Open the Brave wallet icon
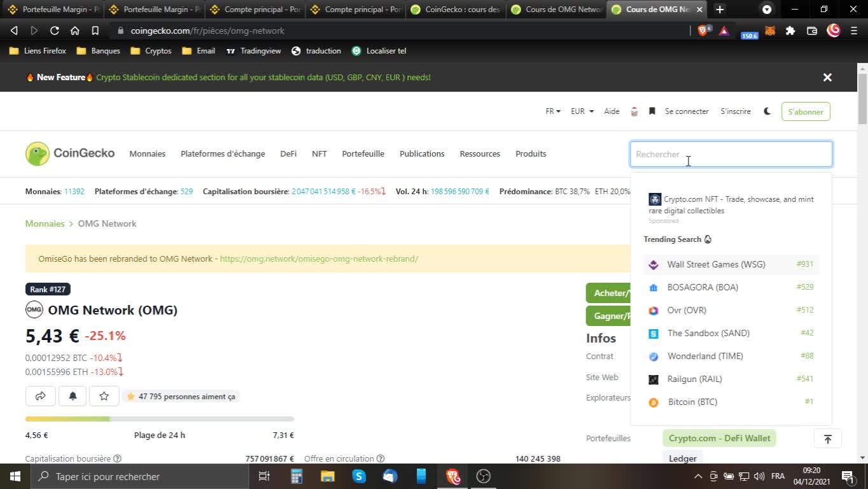 pyautogui.click(x=812, y=31)
